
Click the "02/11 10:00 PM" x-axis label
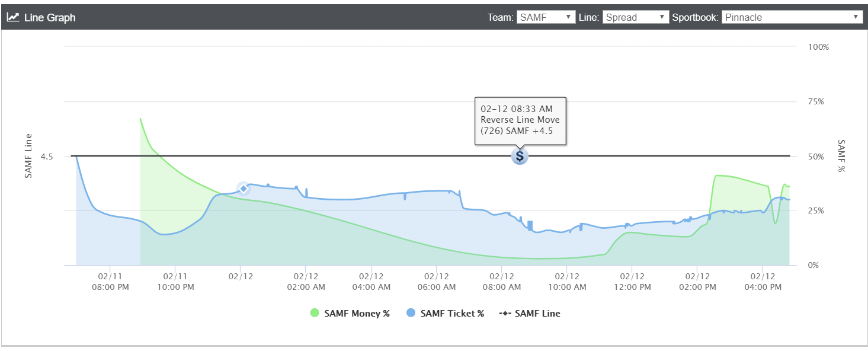(x=175, y=282)
